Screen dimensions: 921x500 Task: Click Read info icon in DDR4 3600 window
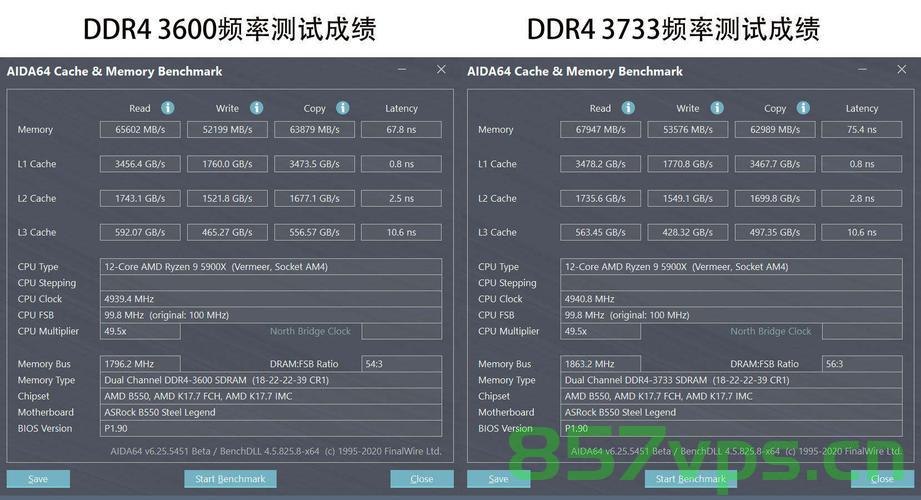click(167, 108)
